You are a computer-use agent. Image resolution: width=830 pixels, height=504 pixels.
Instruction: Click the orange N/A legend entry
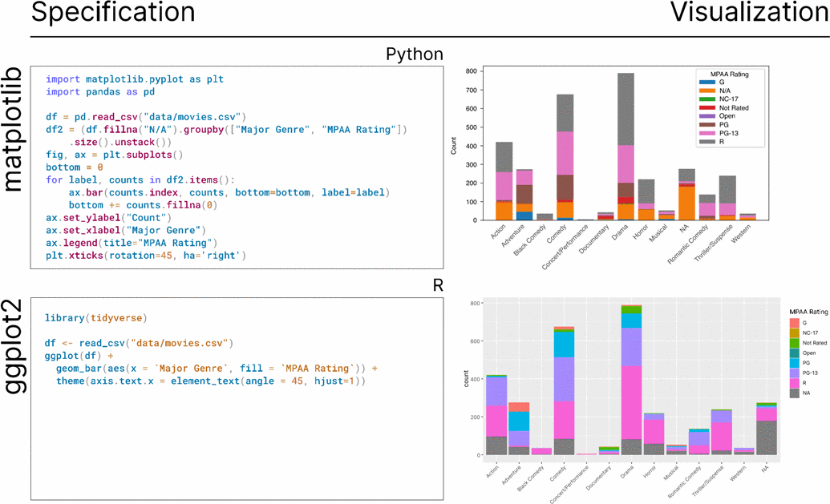(707, 91)
